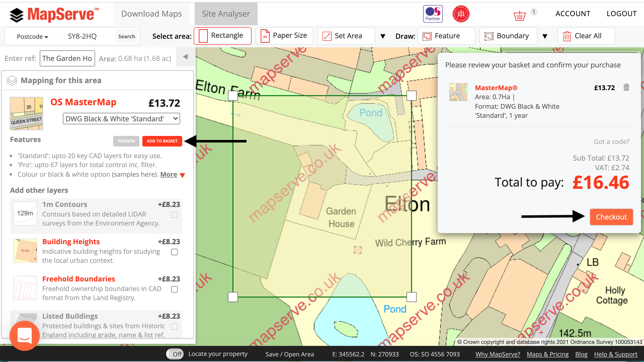Enable the 1m Contours layer checkbox

[174, 215]
